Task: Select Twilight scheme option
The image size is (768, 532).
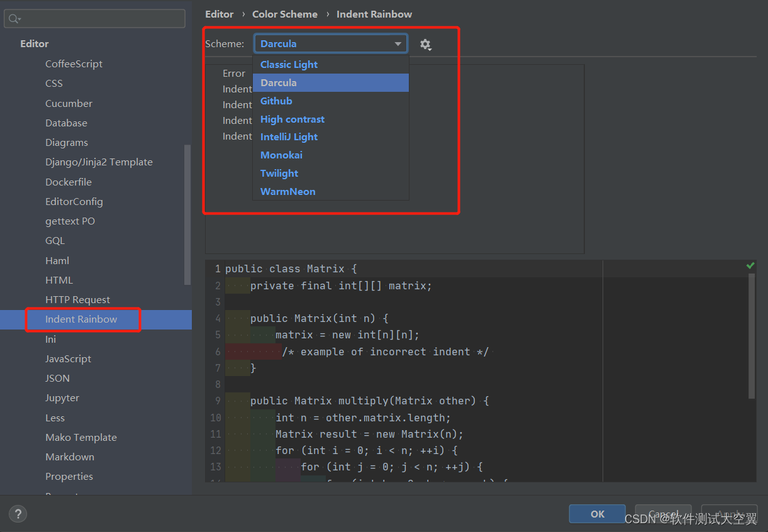Action: point(279,173)
